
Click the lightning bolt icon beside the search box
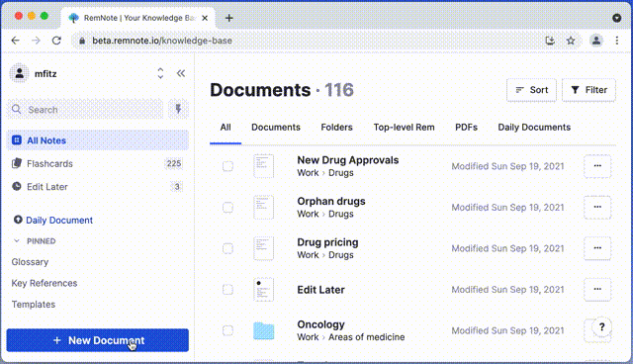(x=178, y=109)
